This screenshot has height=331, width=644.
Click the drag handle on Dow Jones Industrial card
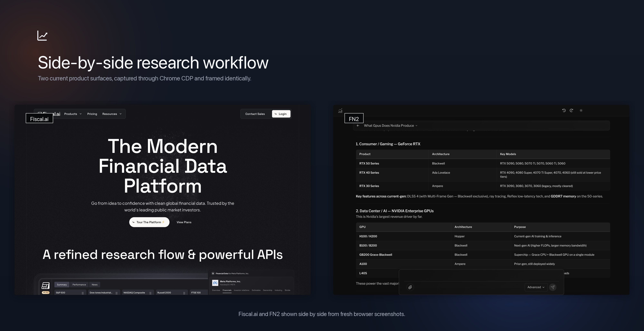[117, 293]
